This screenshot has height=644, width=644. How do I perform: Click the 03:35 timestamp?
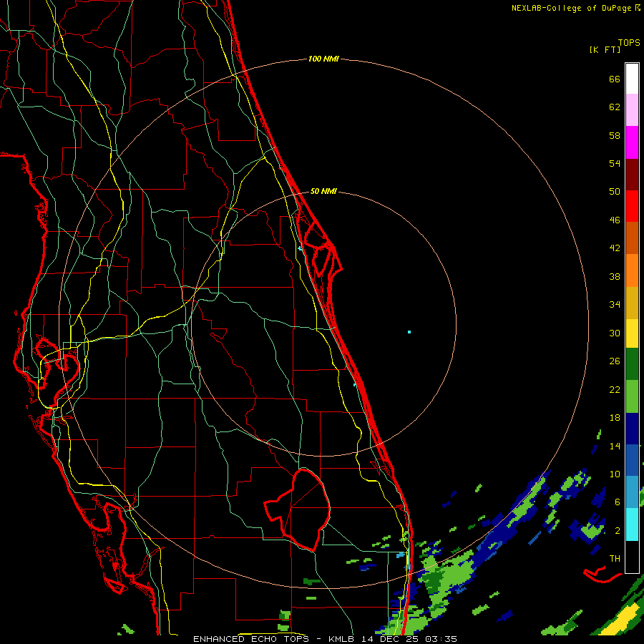click(441, 639)
